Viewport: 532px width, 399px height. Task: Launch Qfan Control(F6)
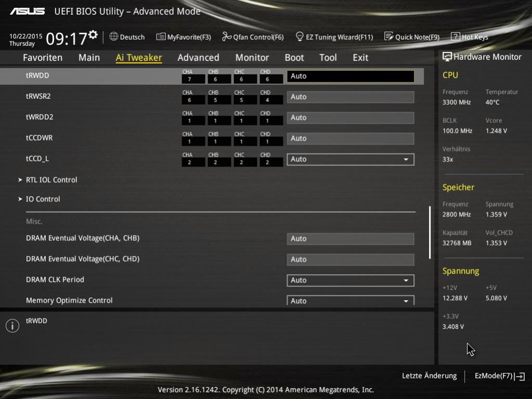[x=253, y=37]
